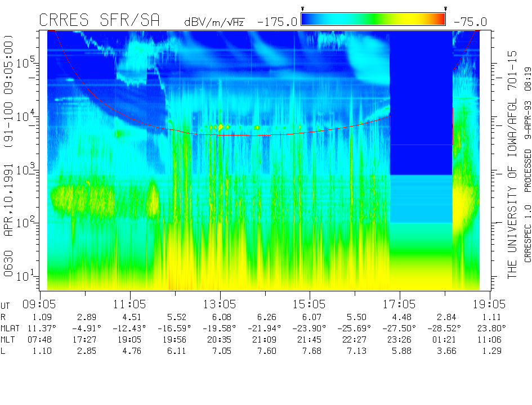
Task: Click the right triangle marker above the colorbar
Action: [x=445, y=9]
